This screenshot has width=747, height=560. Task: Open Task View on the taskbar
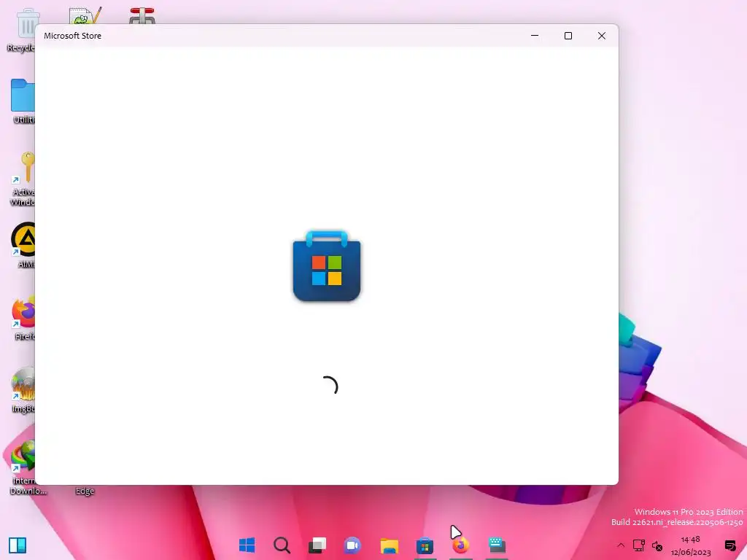pyautogui.click(x=317, y=545)
